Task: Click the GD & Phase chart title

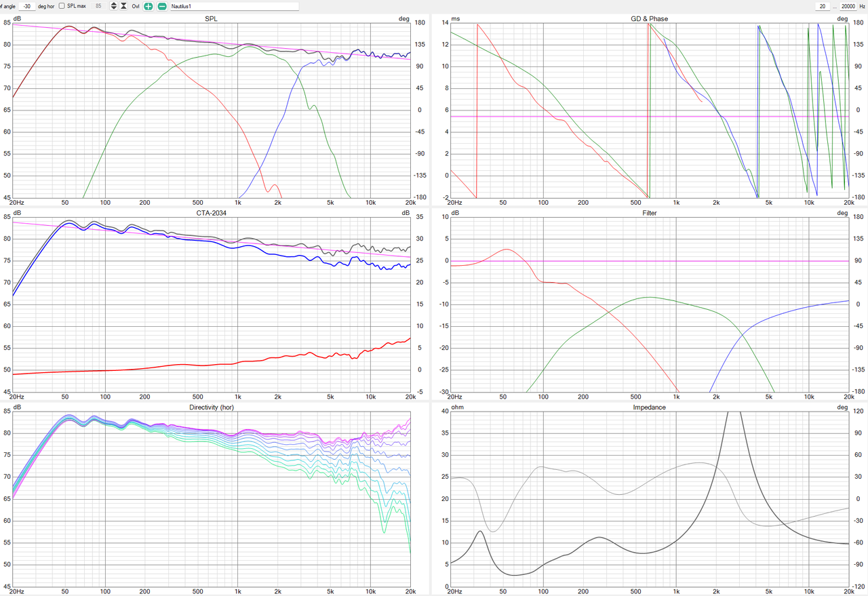Action: pyautogui.click(x=649, y=18)
